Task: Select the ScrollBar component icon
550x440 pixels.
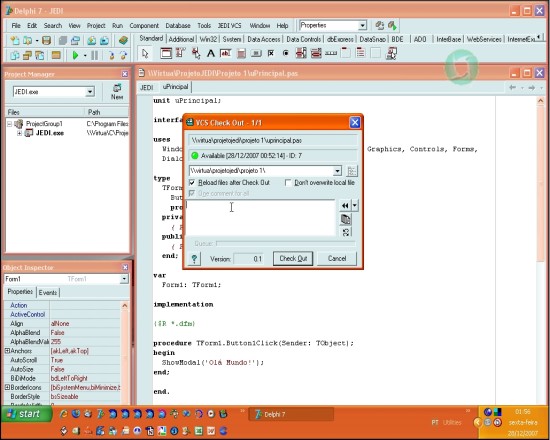Action: [x=331, y=53]
